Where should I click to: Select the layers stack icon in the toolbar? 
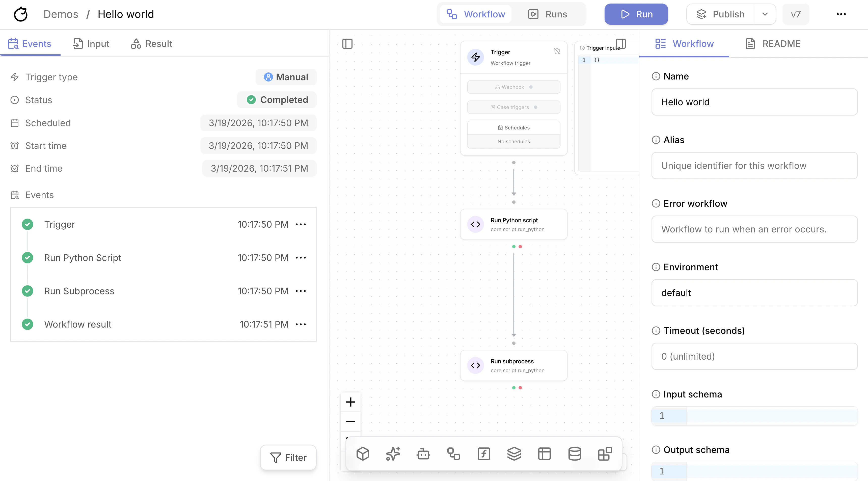coord(514,454)
